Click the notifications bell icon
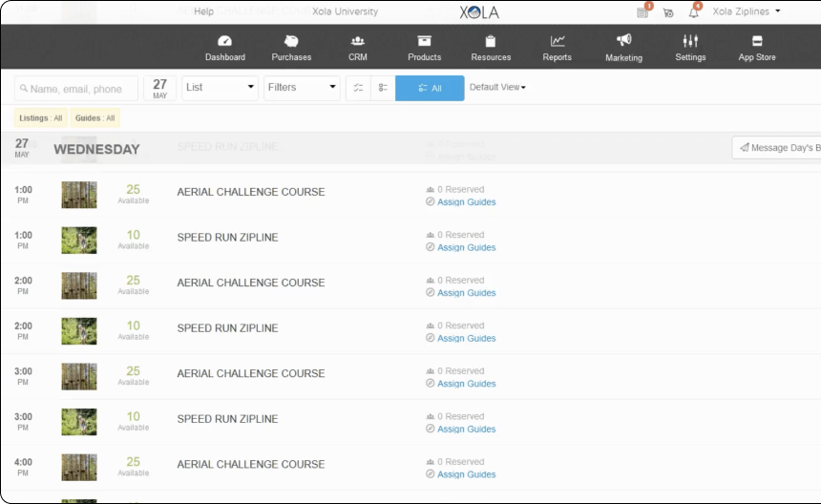The image size is (821, 504). coord(694,12)
